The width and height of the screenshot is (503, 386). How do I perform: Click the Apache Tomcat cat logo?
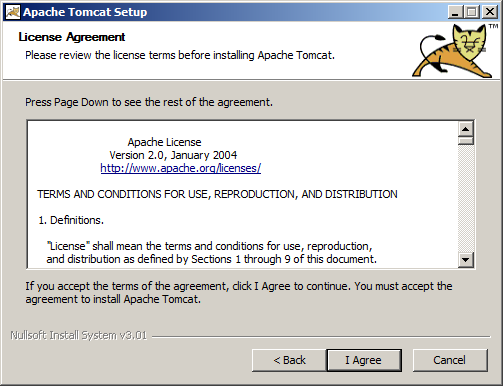click(452, 51)
